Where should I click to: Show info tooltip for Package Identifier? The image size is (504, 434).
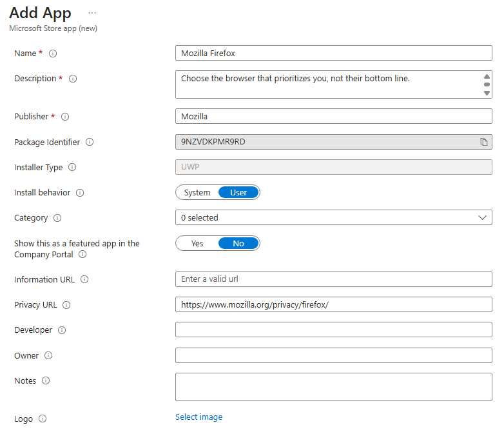90,142
